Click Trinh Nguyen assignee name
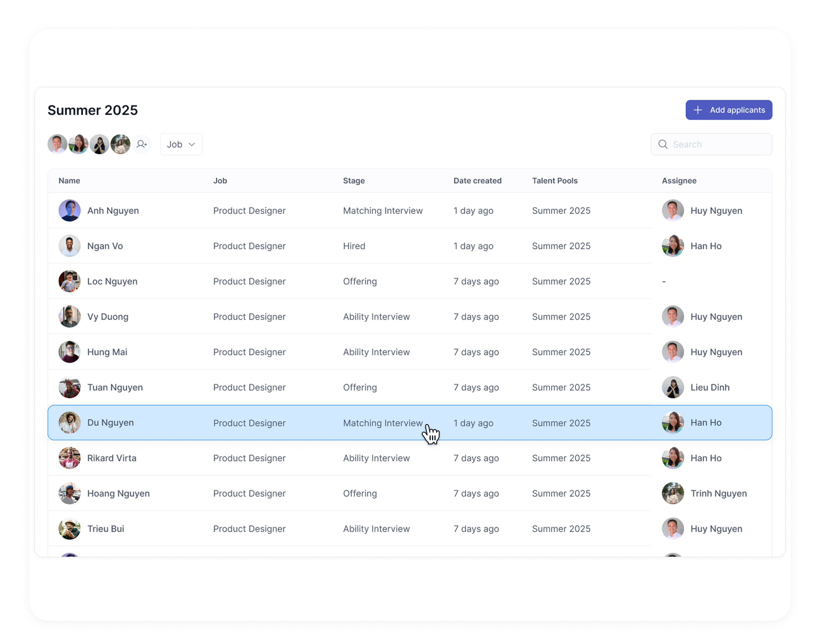Viewport: 820px width, 644px height. [718, 493]
